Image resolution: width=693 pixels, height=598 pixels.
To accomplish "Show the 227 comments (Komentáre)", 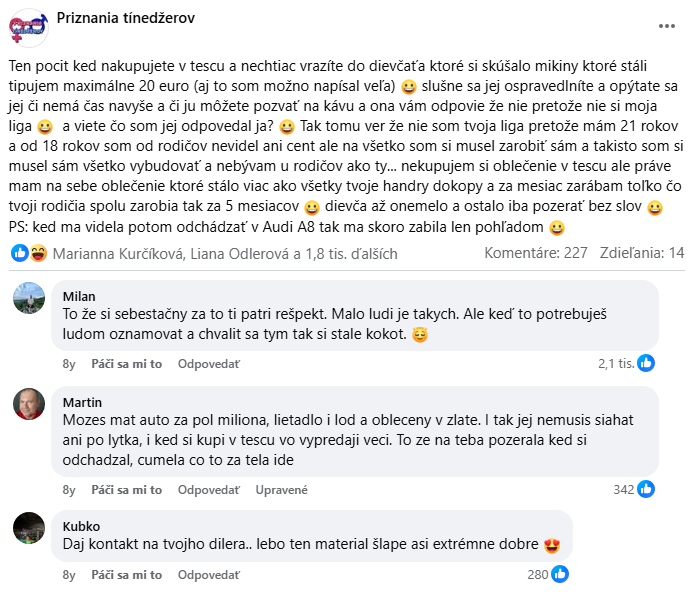I will pos(535,253).
